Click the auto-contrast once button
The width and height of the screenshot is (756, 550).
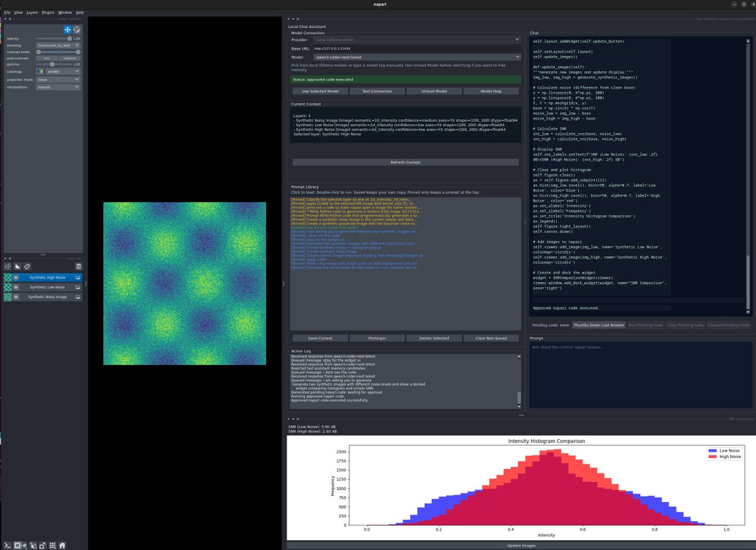[47, 58]
